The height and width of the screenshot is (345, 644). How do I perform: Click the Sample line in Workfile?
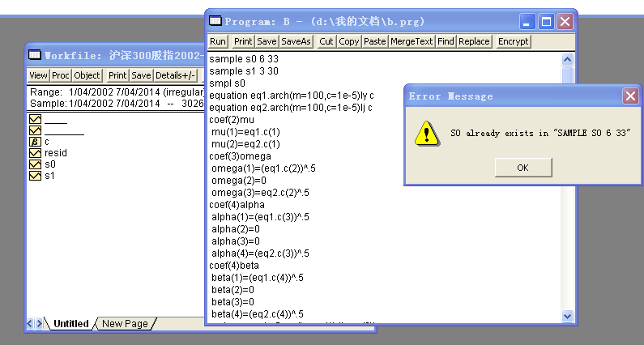point(117,104)
